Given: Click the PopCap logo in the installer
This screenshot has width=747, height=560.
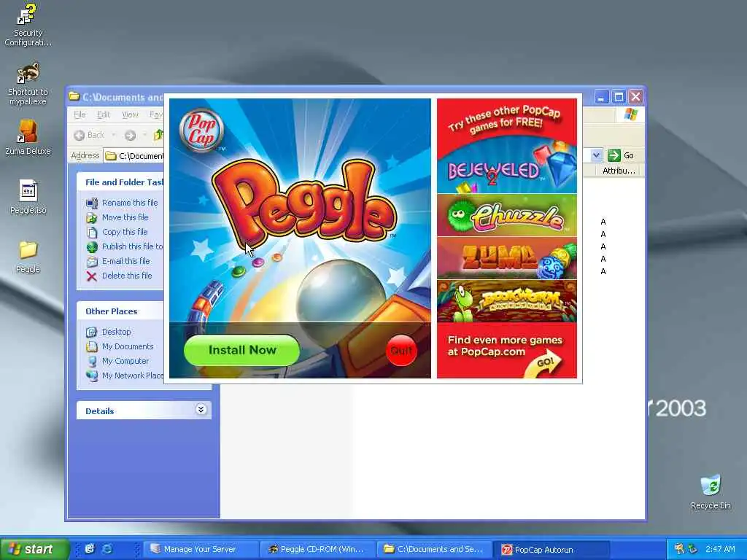Looking at the screenshot, I should pos(201,130).
